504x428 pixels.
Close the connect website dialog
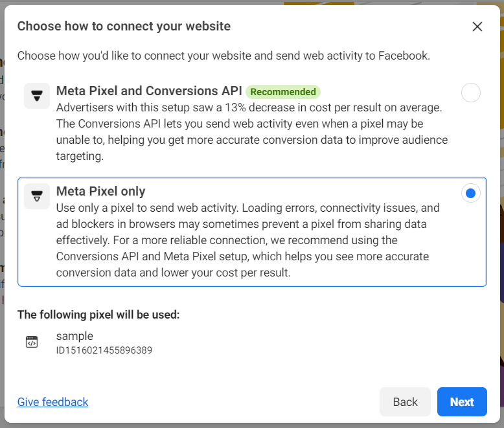coord(477,27)
